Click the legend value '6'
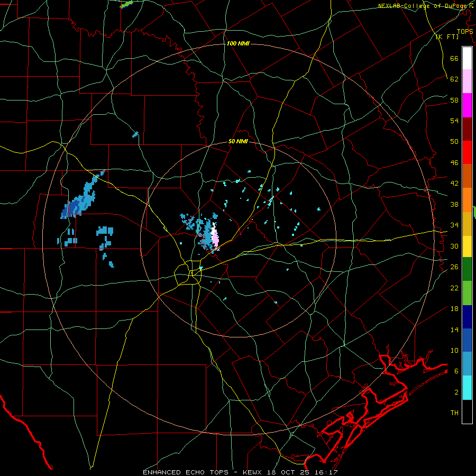The image size is (476, 476). pyautogui.click(x=456, y=371)
